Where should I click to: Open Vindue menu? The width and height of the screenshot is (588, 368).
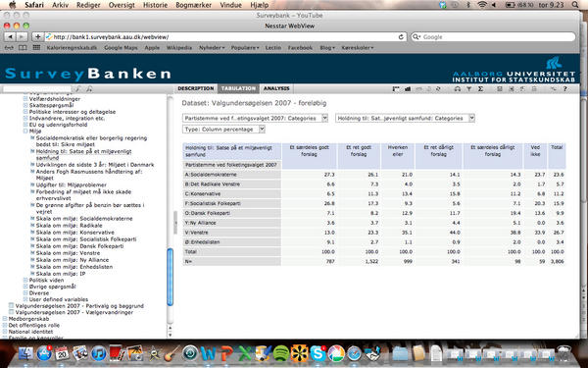click(230, 5)
